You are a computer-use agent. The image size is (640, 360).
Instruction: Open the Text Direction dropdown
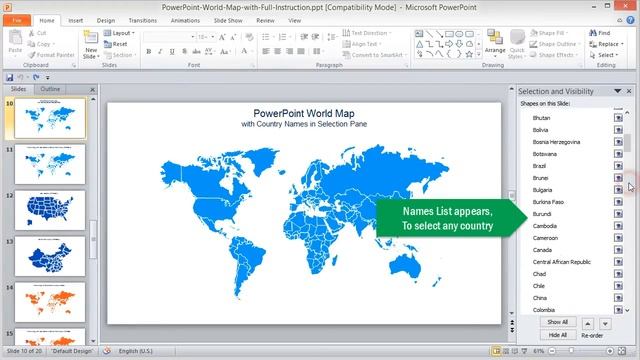(x=367, y=33)
